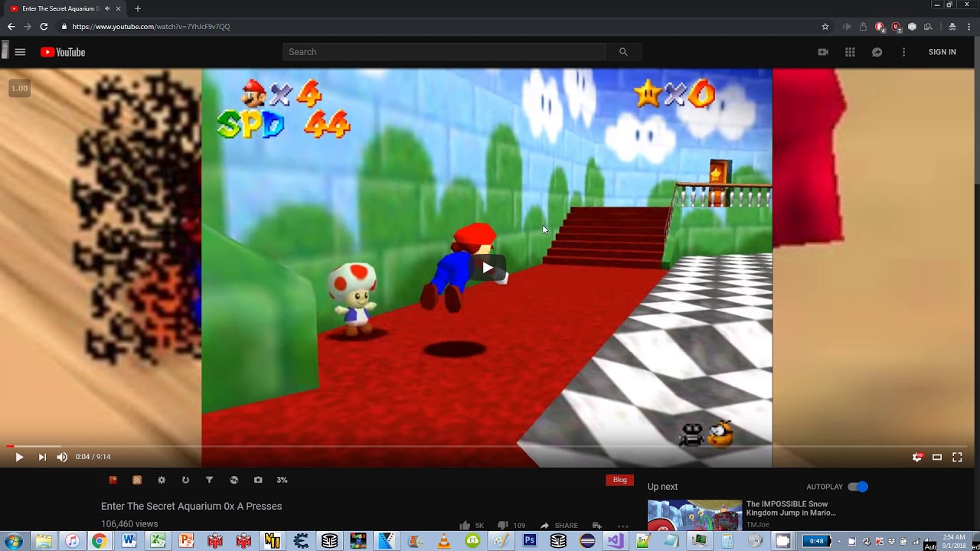This screenshot has width=980, height=551.
Task: Open the YouTube messages share bubble icon
Action: pos(877,52)
